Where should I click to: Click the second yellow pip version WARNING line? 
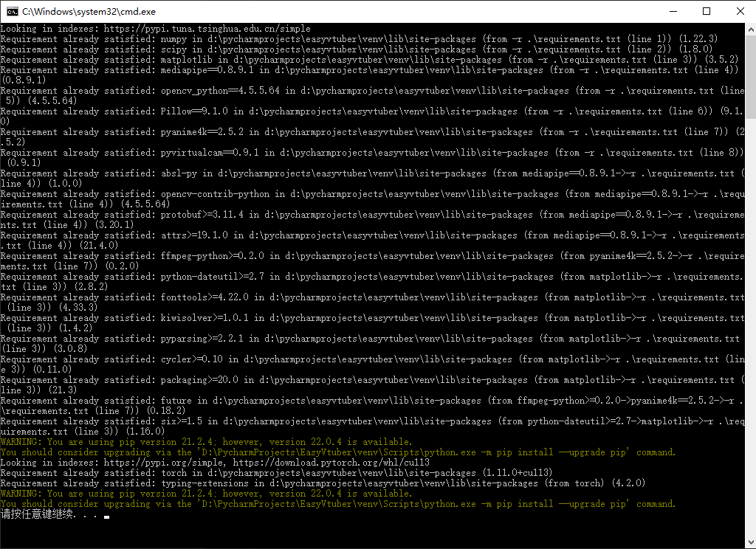(x=207, y=494)
